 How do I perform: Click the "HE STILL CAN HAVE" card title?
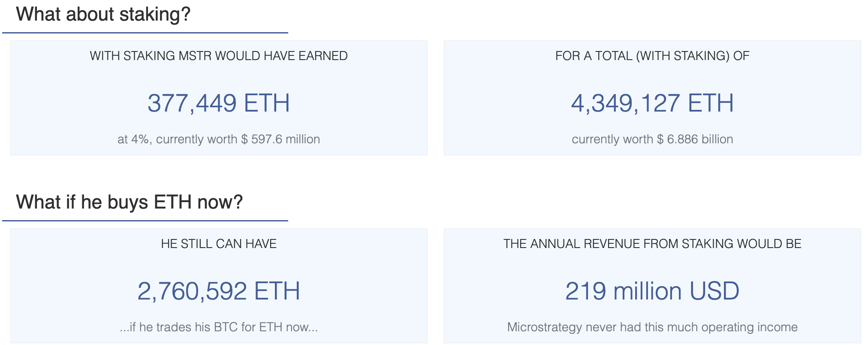(x=219, y=244)
